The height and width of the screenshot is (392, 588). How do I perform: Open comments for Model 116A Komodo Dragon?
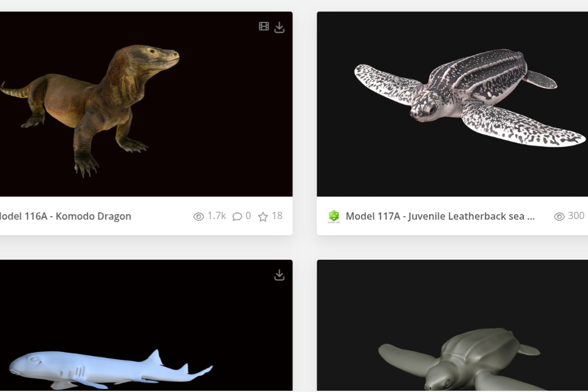[x=237, y=217]
